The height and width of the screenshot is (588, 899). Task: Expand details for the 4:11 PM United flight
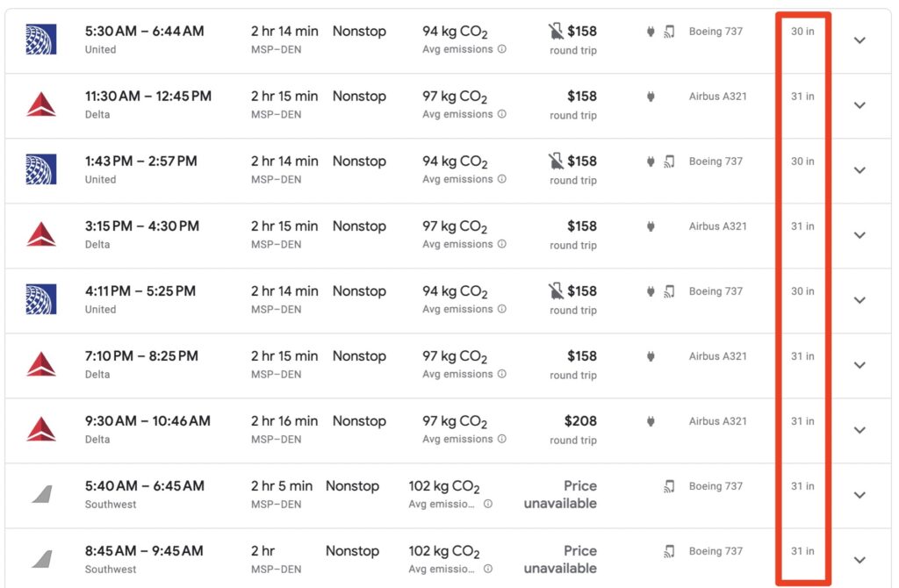[x=859, y=300]
